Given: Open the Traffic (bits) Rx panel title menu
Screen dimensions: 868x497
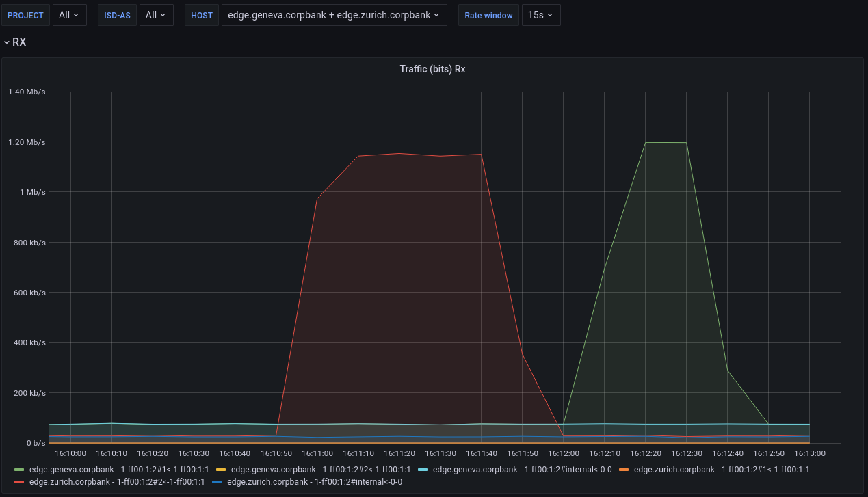Looking at the screenshot, I should pos(432,69).
